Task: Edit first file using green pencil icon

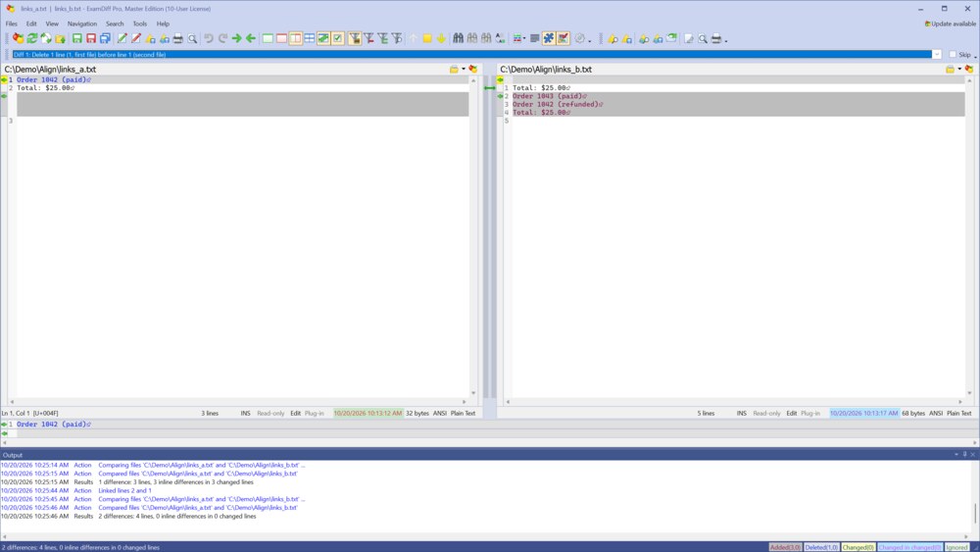Action: coord(122,39)
